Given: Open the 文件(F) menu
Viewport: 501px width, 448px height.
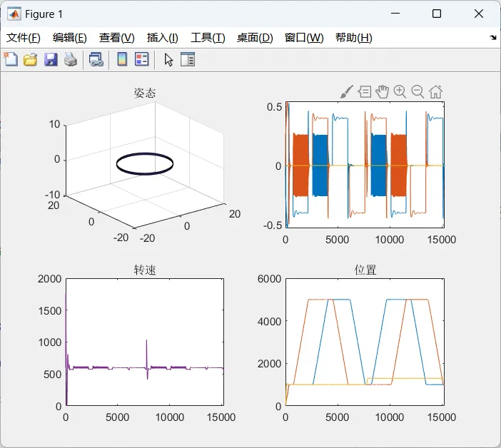Looking at the screenshot, I should [x=24, y=38].
